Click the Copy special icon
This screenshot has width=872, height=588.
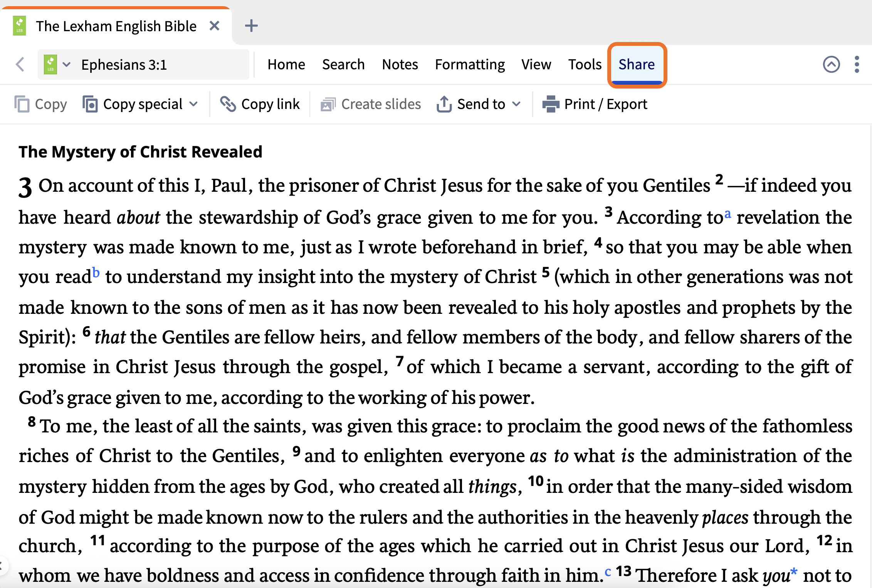click(x=90, y=104)
